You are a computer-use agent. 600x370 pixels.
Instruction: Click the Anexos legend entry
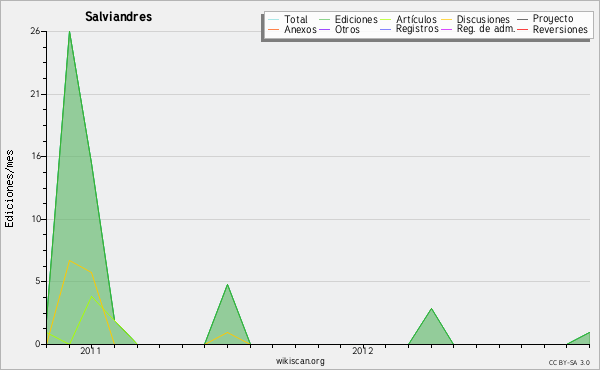pos(292,29)
